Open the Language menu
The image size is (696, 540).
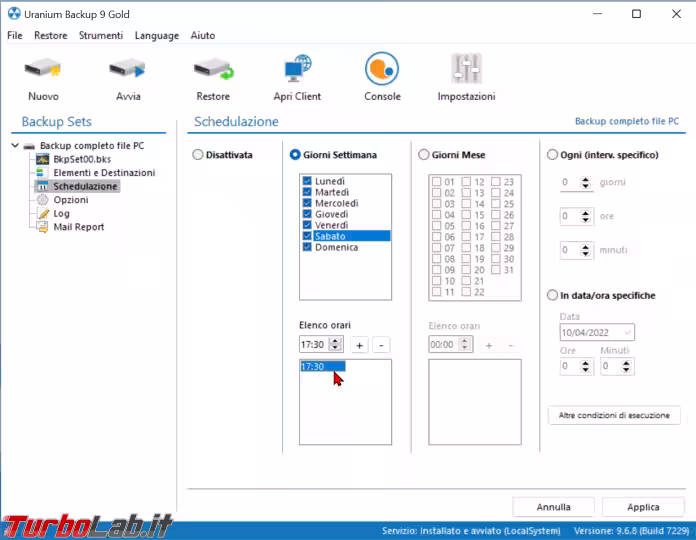157,35
